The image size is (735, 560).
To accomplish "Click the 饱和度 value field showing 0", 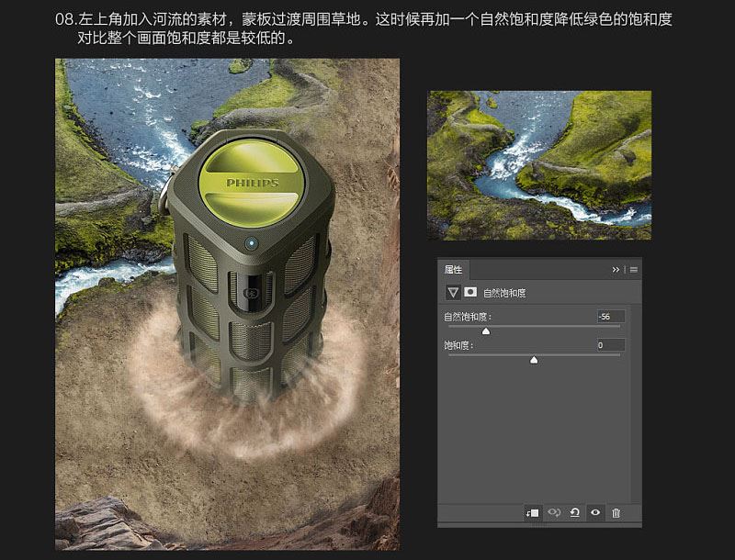I will coord(611,347).
